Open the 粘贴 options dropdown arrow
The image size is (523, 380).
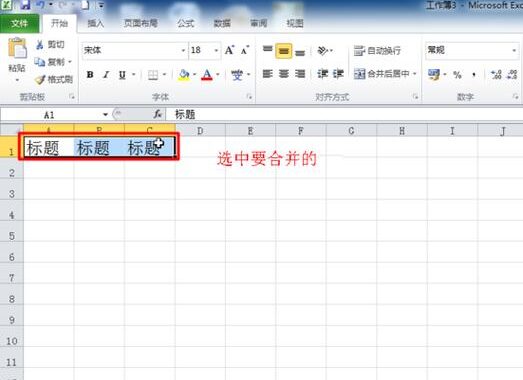coord(17,80)
